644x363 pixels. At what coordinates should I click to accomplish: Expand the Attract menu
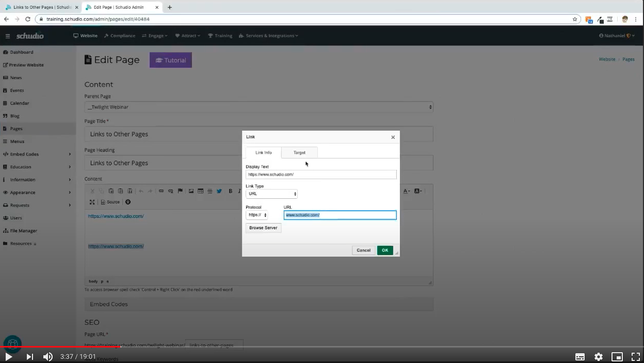188,36
